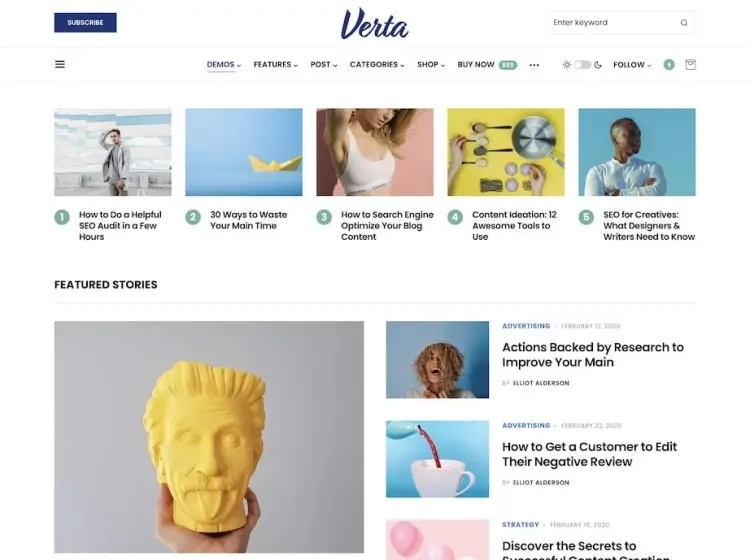The height and width of the screenshot is (560, 750).
Task: Click the sun light-mode icon
Action: tap(566, 65)
